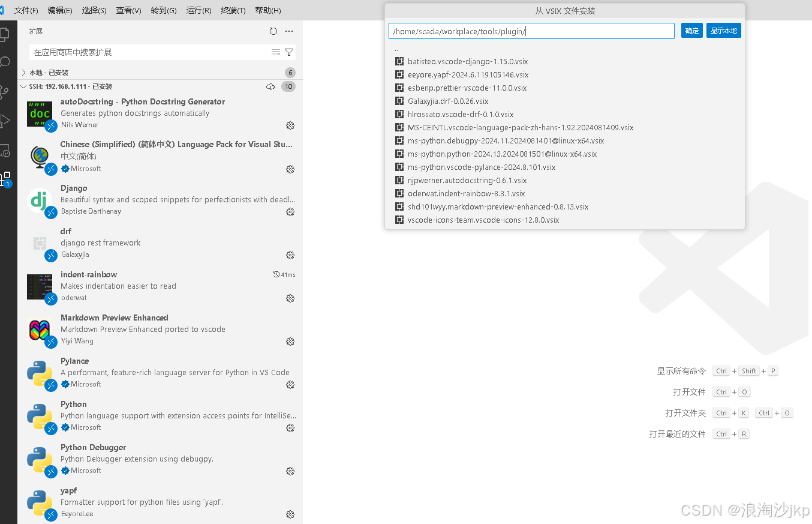Screen dimensions: 812x524
Task: Select ms-python.debugpy linux-x64 vsix file
Action: tap(565, 141)
